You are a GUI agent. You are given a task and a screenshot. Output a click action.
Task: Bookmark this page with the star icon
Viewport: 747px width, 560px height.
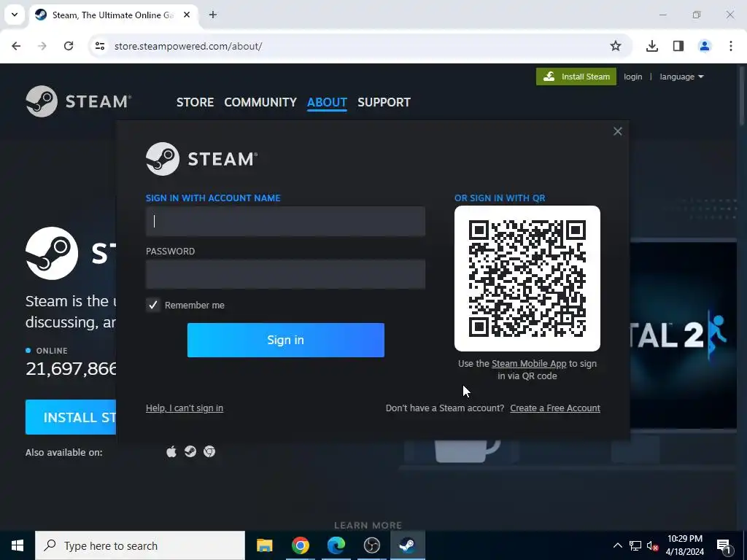coord(616,46)
